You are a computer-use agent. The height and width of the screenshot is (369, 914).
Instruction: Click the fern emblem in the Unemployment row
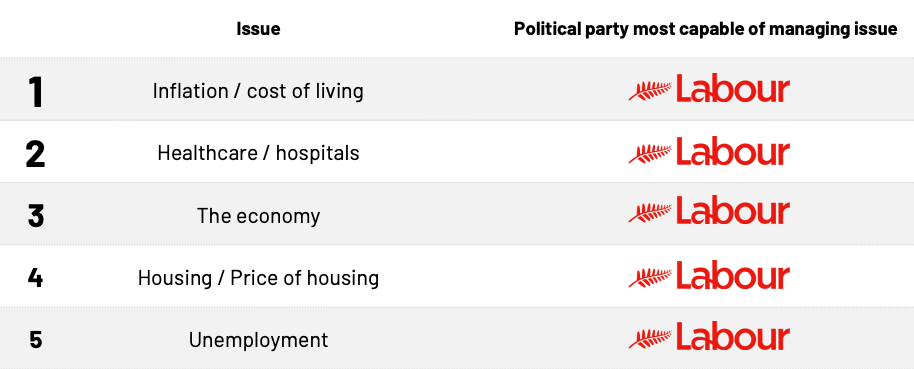650,339
